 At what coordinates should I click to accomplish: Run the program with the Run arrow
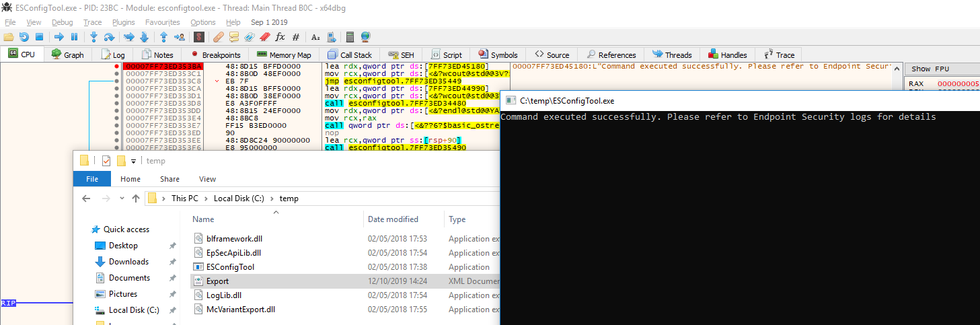(59, 37)
